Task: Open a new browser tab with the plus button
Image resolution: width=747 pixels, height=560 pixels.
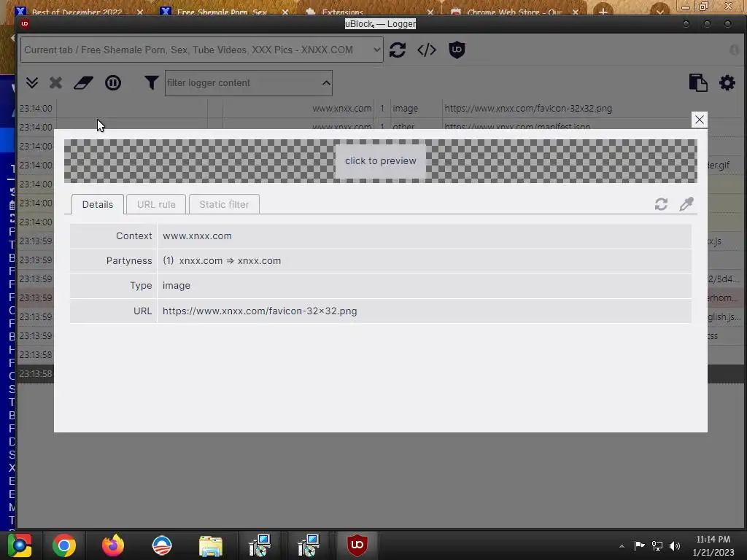Action: point(603,10)
